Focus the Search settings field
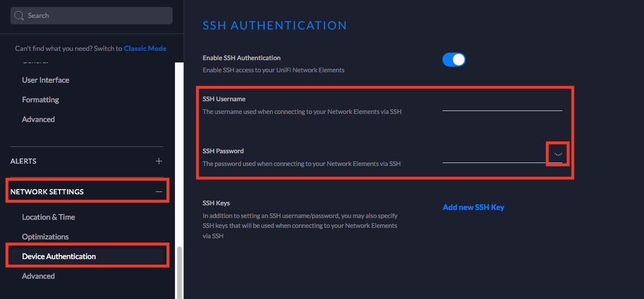Image resolution: width=644 pixels, height=299 pixels. (96, 16)
